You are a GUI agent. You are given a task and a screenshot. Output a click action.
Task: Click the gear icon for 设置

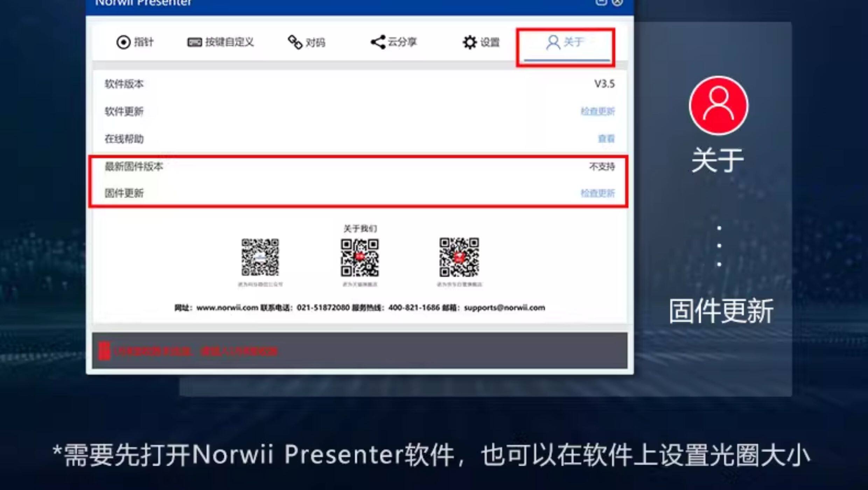[470, 42]
